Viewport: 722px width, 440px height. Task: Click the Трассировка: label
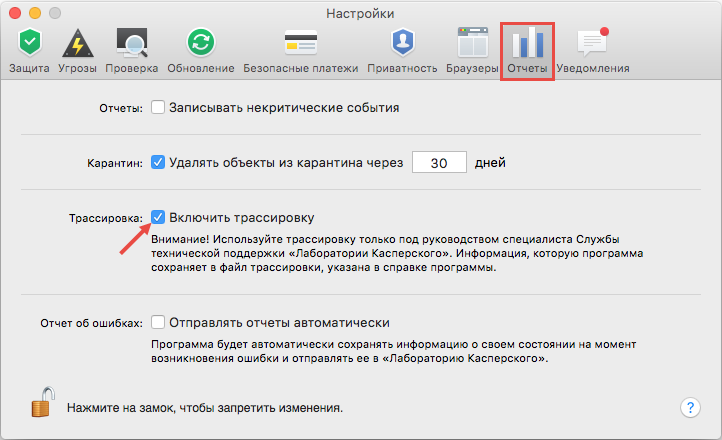[106, 218]
